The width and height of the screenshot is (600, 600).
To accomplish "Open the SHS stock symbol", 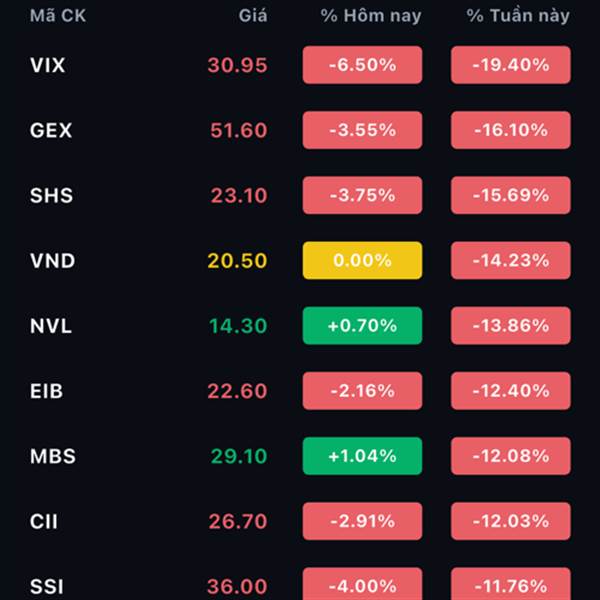I will 51,195.
